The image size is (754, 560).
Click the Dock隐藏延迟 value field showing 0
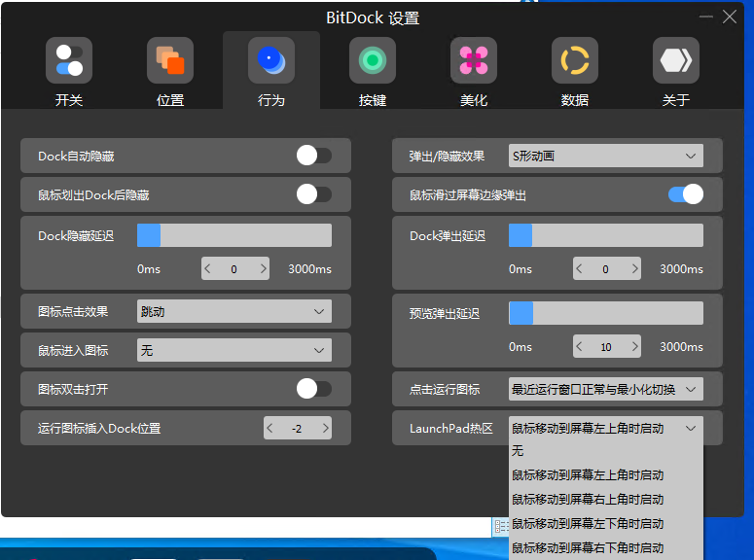(235, 268)
